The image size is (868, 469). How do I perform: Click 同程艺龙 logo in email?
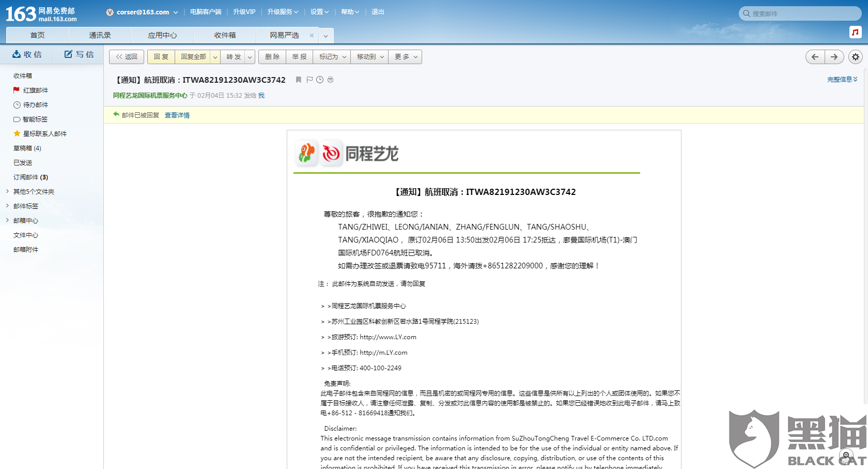(x=347, y=153)
